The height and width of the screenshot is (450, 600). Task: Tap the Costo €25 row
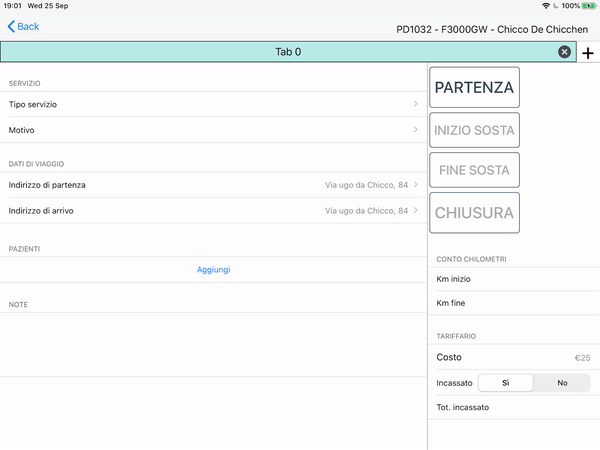(514, 357)
